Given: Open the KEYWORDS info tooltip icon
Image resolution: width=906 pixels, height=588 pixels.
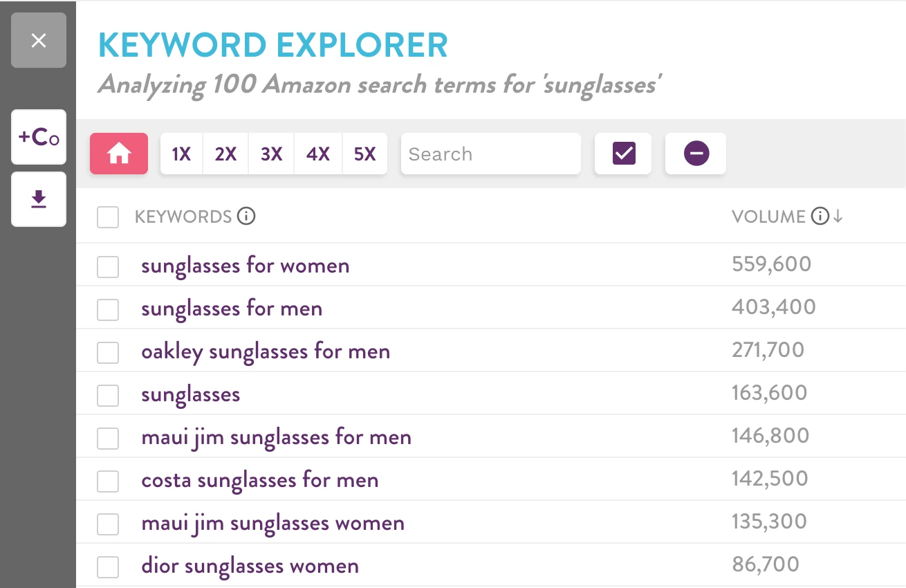Looking at the screenshot, I should [x=249, y=217].
